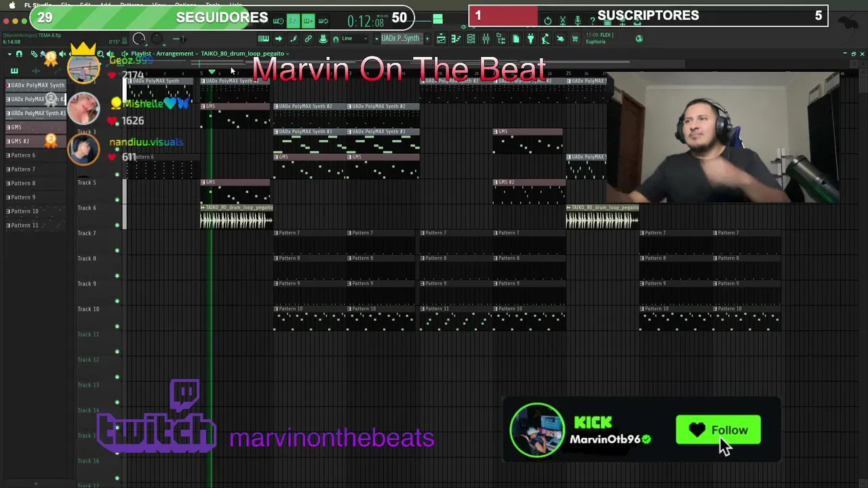Mute Track 10 using its green dot
This screenshot has height=488, width=868.
[117, 326]
